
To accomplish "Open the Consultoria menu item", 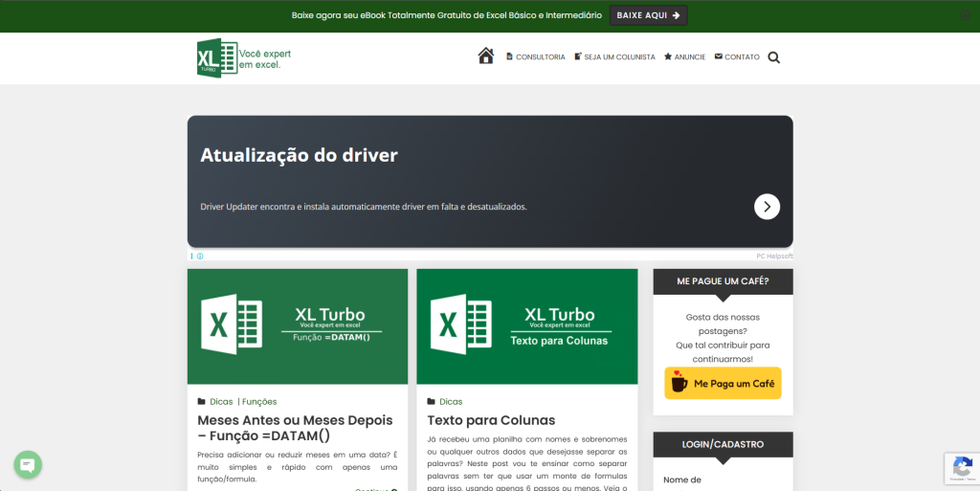I will pos(535,57).
